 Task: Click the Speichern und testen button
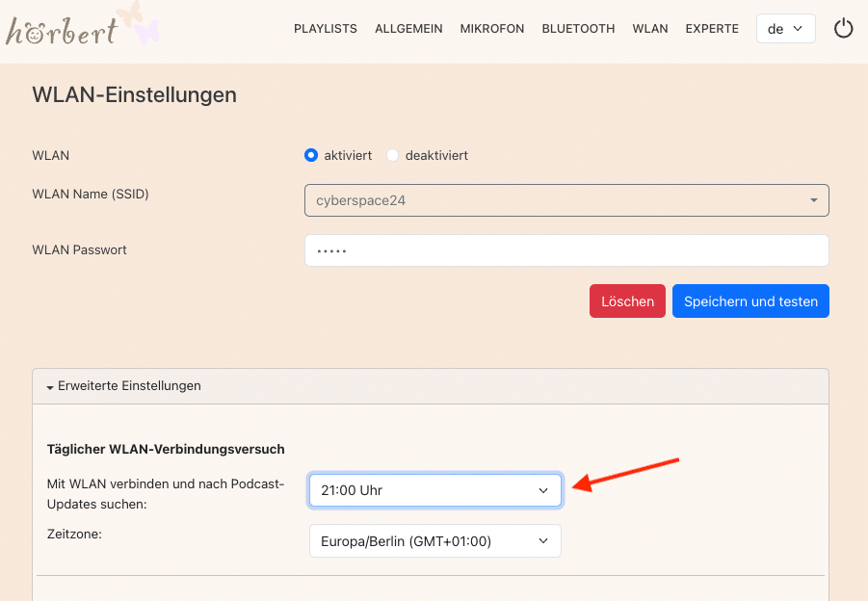[750, 301]
